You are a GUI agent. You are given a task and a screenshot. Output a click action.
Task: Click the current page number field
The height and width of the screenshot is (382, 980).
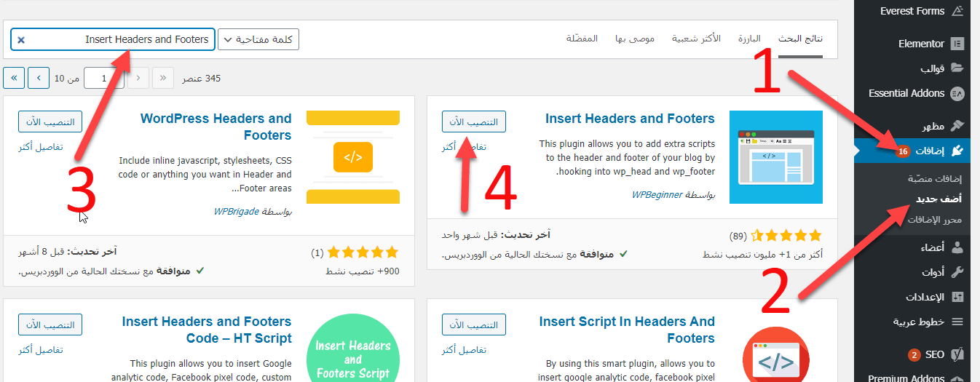point(104,78)
